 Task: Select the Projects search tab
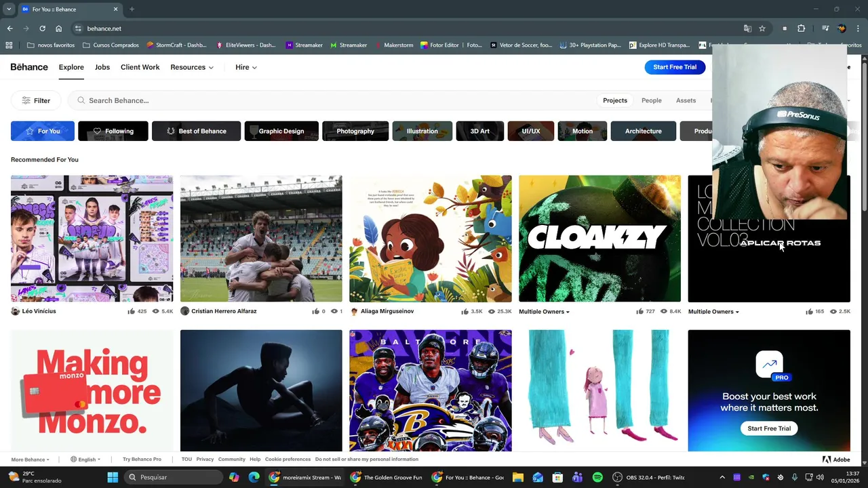coord(615,100)
